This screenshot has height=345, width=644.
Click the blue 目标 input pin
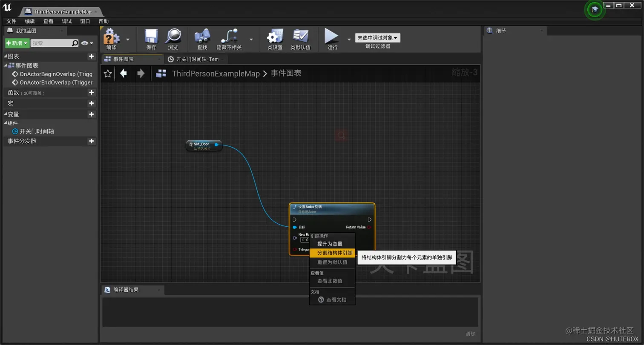pos(295,227)
